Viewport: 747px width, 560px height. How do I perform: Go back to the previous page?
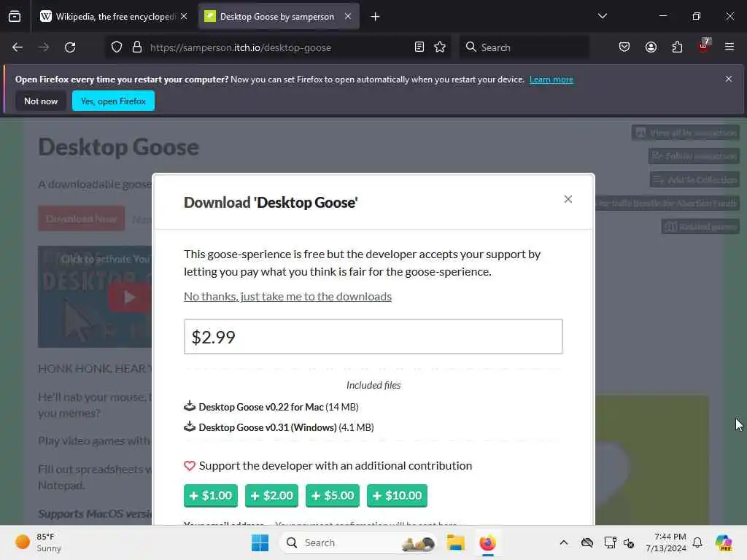coord(18,47)
